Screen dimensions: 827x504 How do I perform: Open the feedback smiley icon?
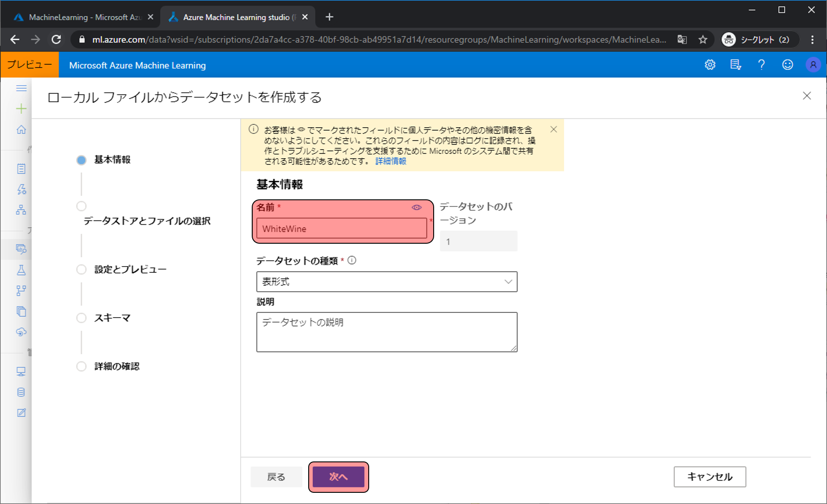(787, 65)
